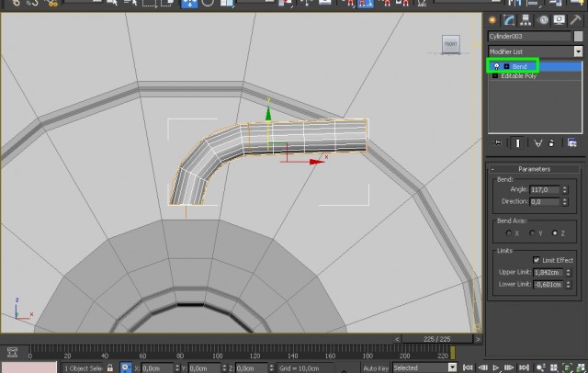The image size is (588, 373).
Task: Click the Bend Angle value field
Action: [545, 189]
